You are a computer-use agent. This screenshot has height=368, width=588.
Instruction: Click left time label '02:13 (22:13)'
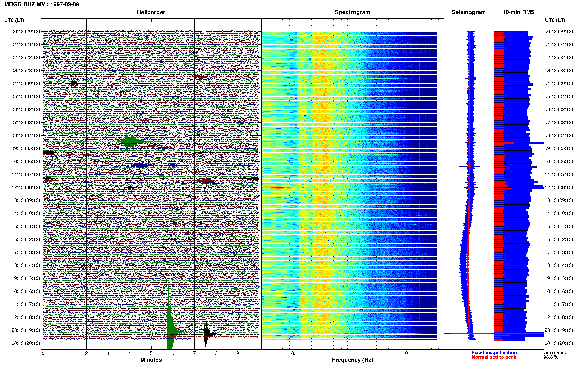click(26, 57)
